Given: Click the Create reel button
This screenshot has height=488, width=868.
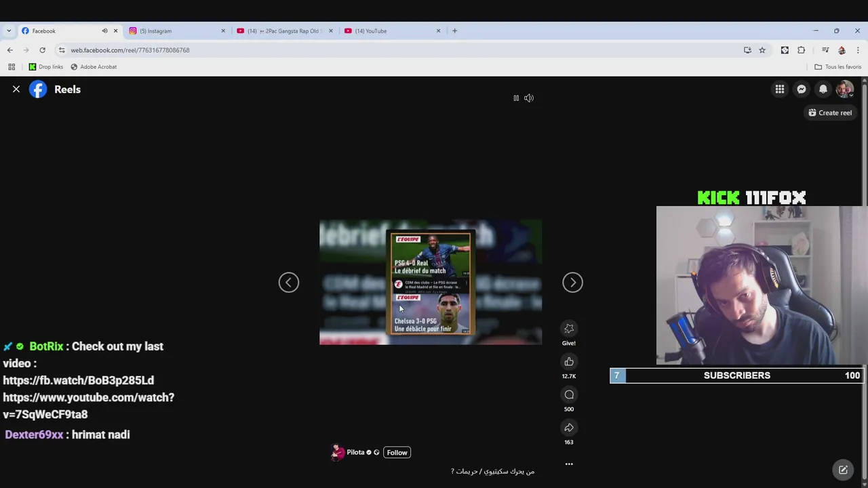Looking at the screenshot, I should (830, 113).
